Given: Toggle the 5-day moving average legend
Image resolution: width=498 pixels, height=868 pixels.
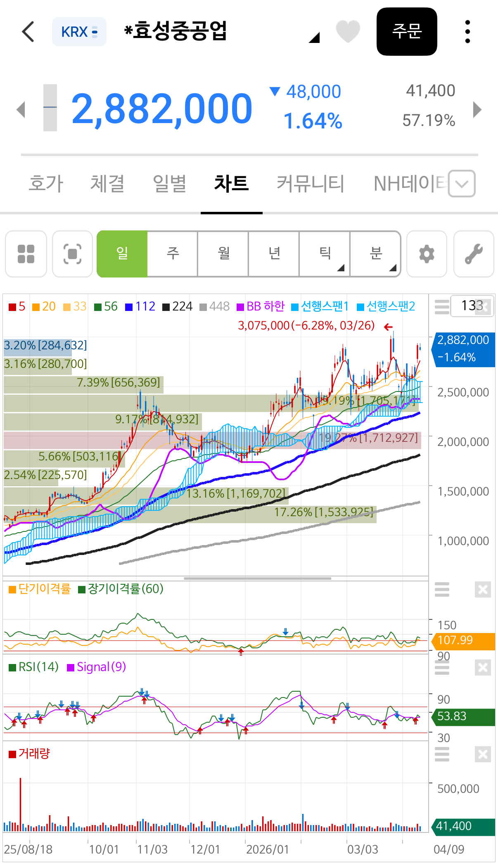Looking at the screenshot, I should (17, 306).
